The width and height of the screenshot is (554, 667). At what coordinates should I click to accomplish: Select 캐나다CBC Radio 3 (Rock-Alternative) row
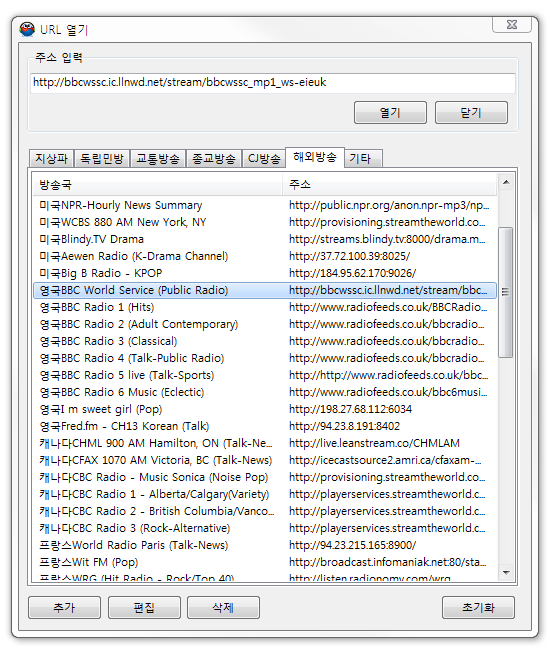[x=265, y=529]
